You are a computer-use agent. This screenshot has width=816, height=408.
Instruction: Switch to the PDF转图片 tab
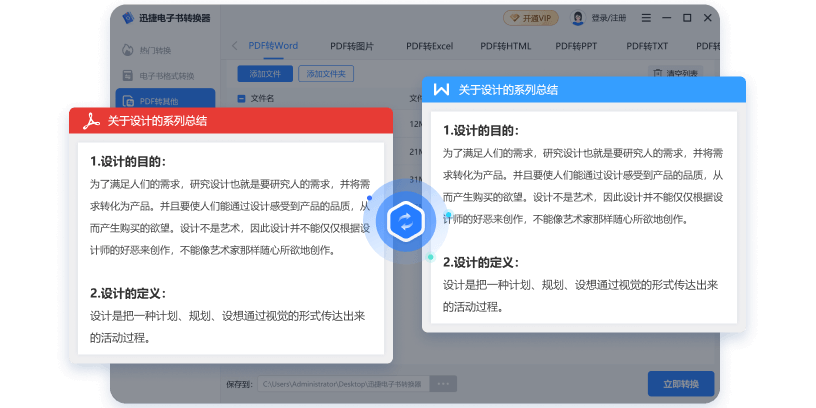point(351,46)
